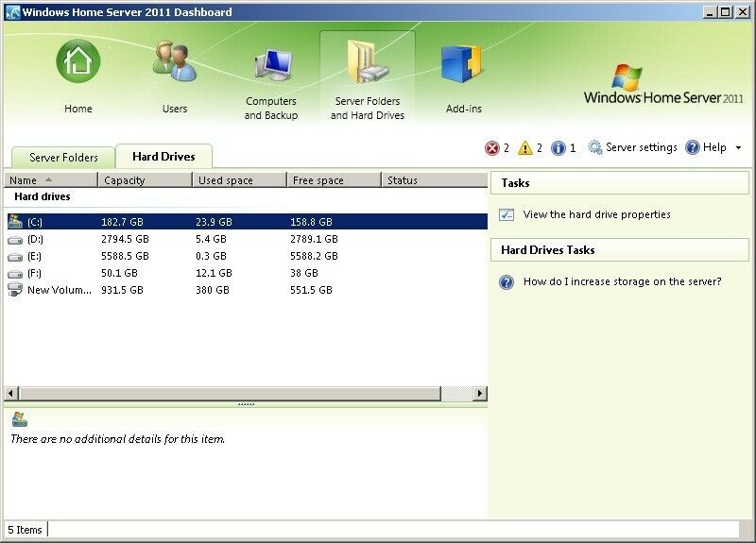Click the details pane splitter grip
The height and width of the screenshot is (543, 756).
point(247,404)
